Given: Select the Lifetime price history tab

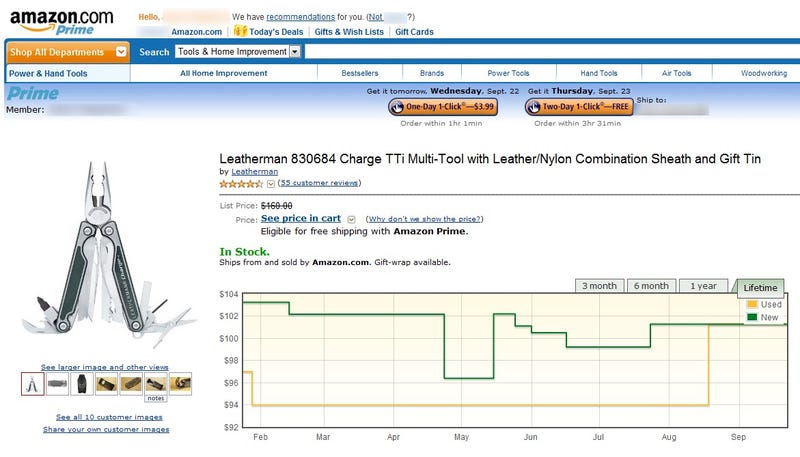Looking at the screenshot, I should pos(760,288).
